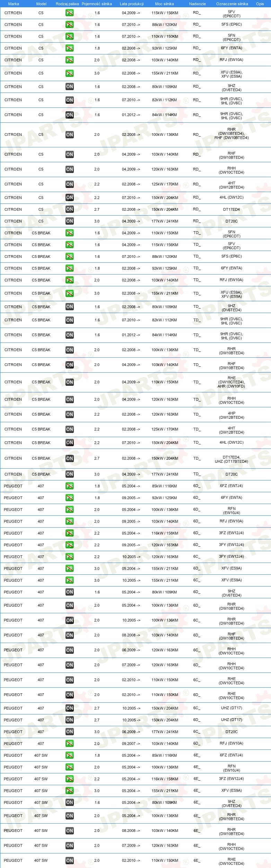Select ON icon in C5 BREAK 177kW/241KM row
The image size is (271, 868).
pyautogui.click(x=70, y=474)
